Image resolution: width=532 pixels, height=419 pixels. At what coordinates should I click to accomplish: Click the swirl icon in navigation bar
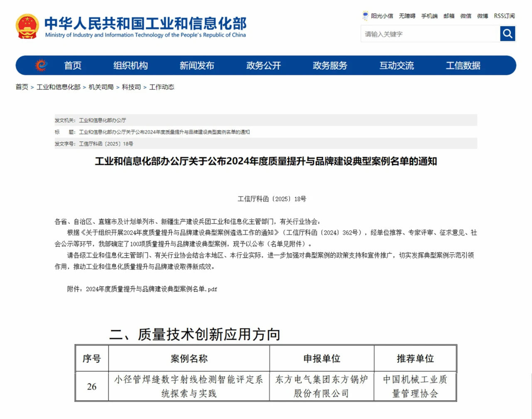41,65
